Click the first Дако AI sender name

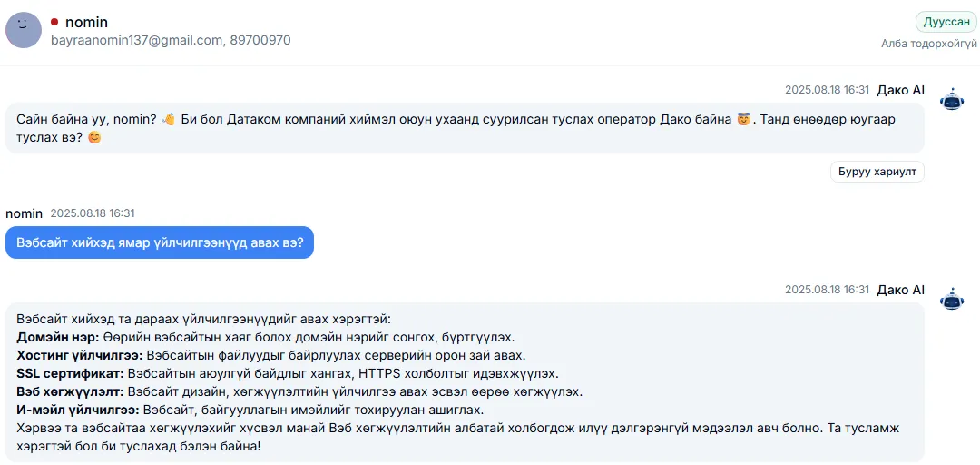tap(901, 90)
